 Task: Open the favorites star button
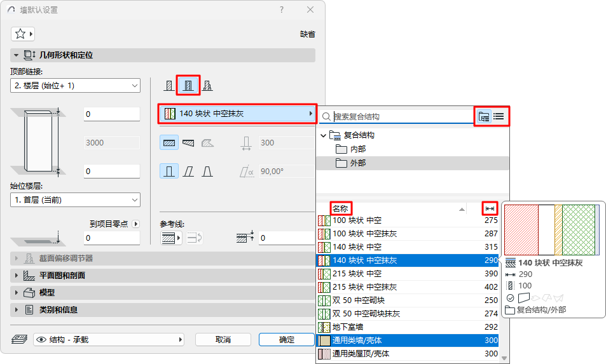tap(23, 34)
